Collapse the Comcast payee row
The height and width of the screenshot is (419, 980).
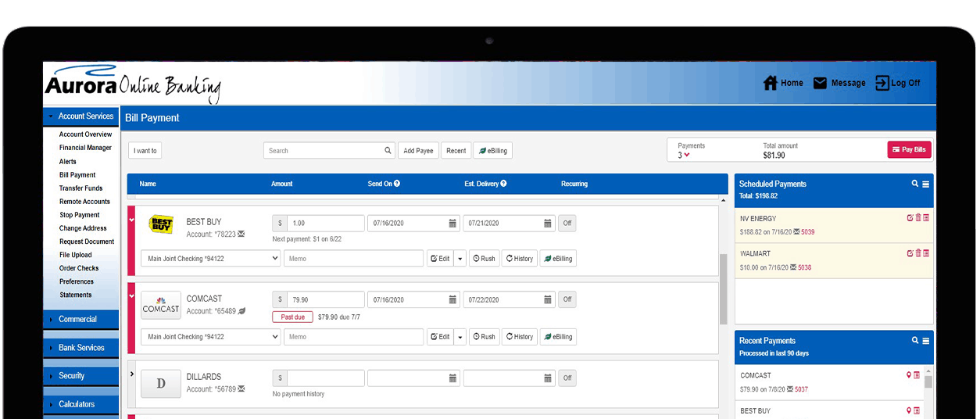[131, 296]
